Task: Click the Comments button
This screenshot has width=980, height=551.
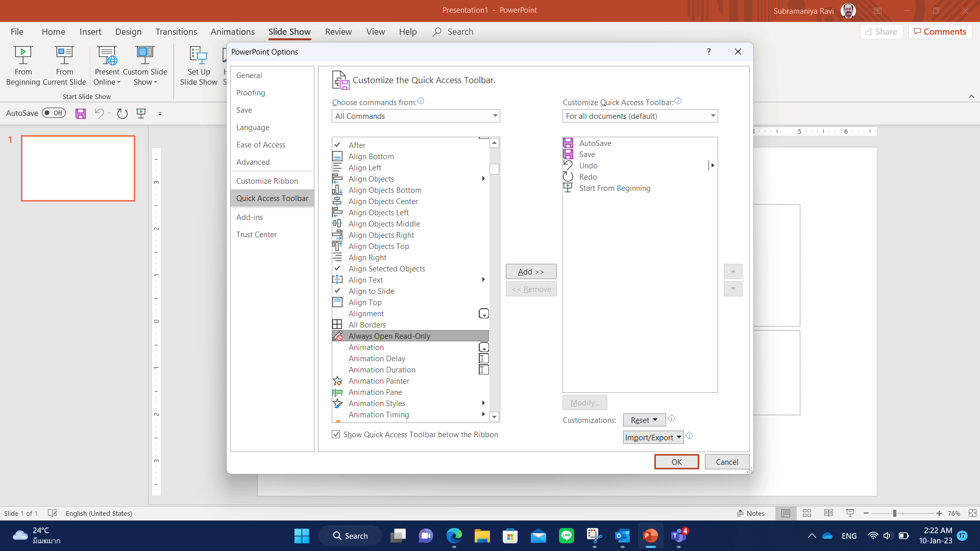Action: (x=940, y=32)
